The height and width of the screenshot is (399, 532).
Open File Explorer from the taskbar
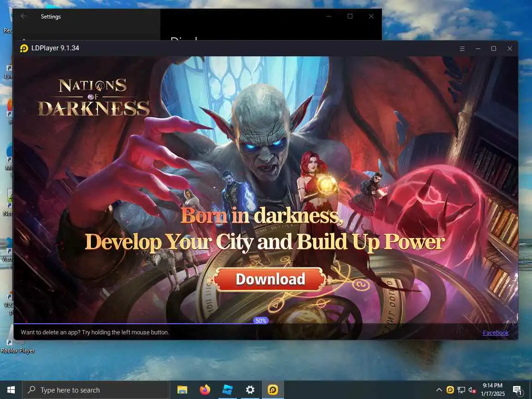(182, 390)
